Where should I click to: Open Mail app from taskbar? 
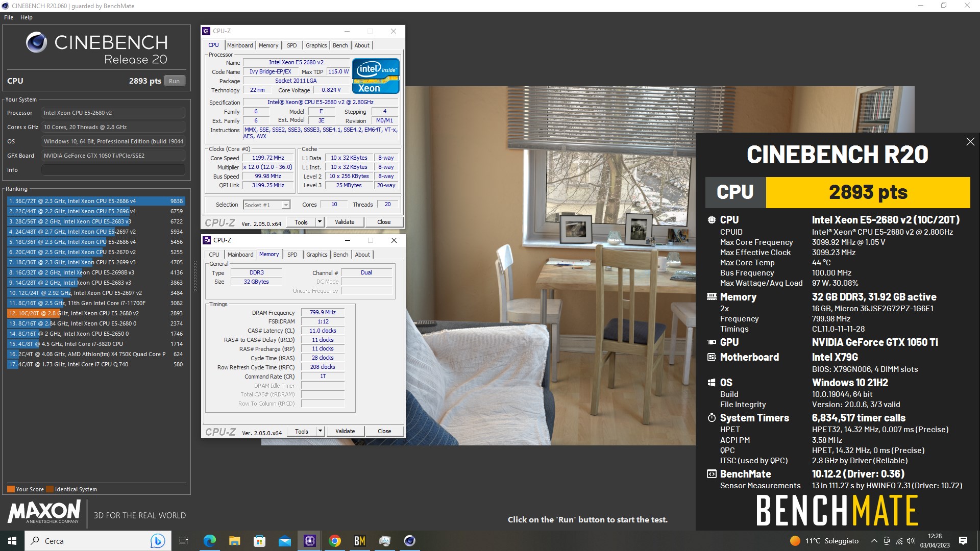click(284, 541)
